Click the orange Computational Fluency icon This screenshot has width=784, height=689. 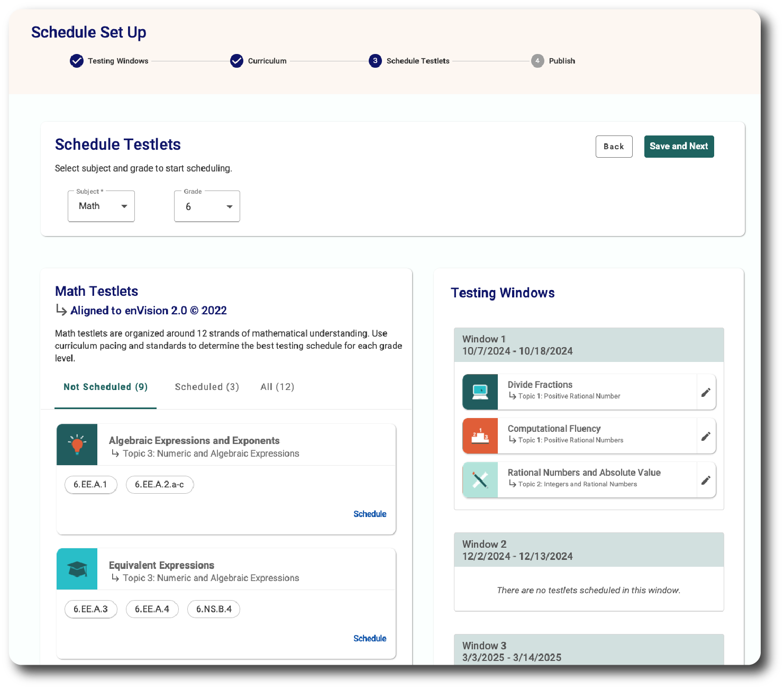(x=480, y=436)
